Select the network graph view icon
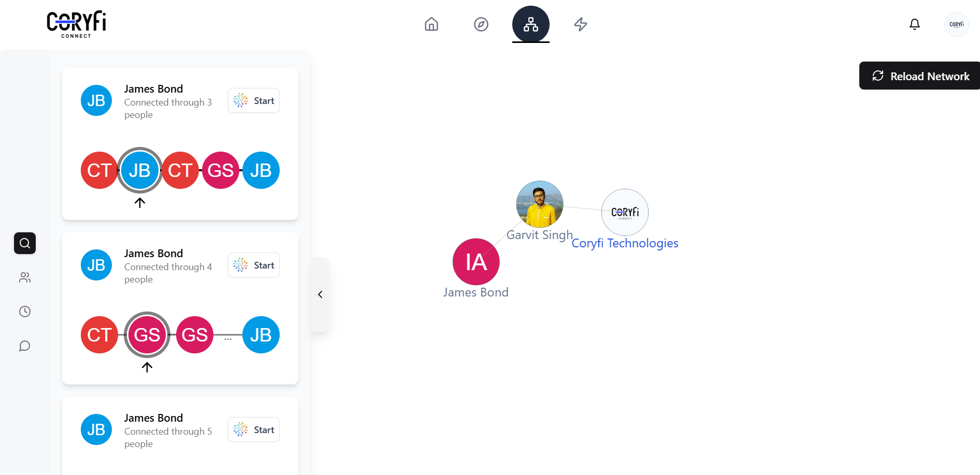The width and height of the screenshot is (980, 475). tap(530, 24)
